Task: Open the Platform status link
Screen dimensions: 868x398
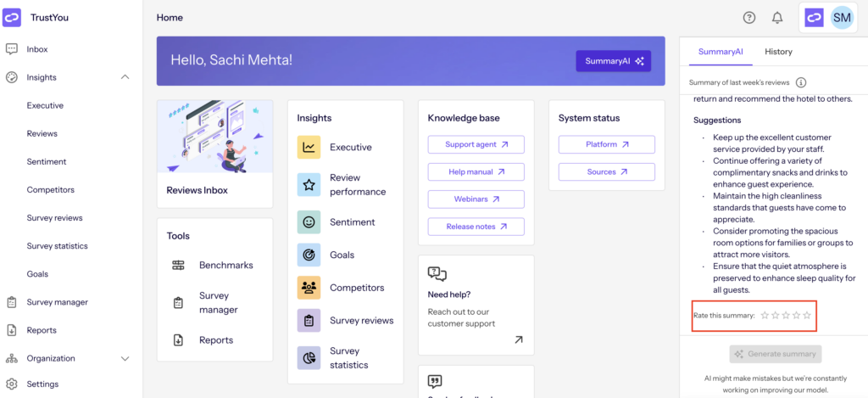Action: pos(607,144)
